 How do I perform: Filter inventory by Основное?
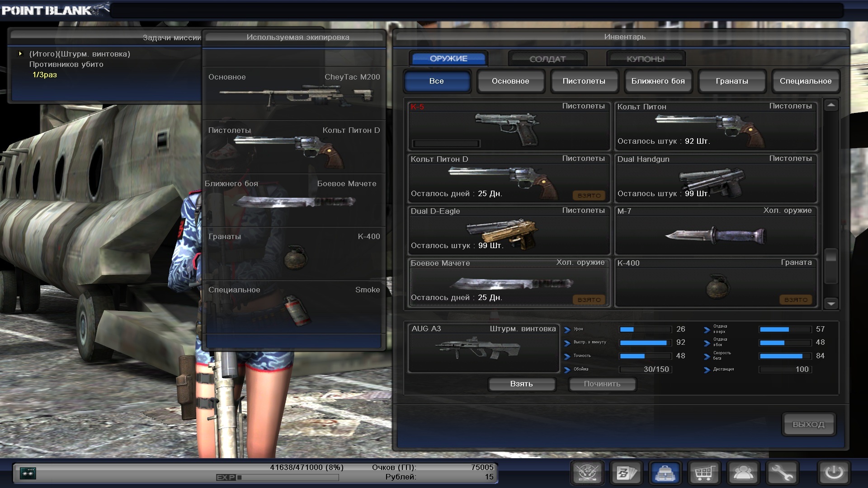click(510, 81)
